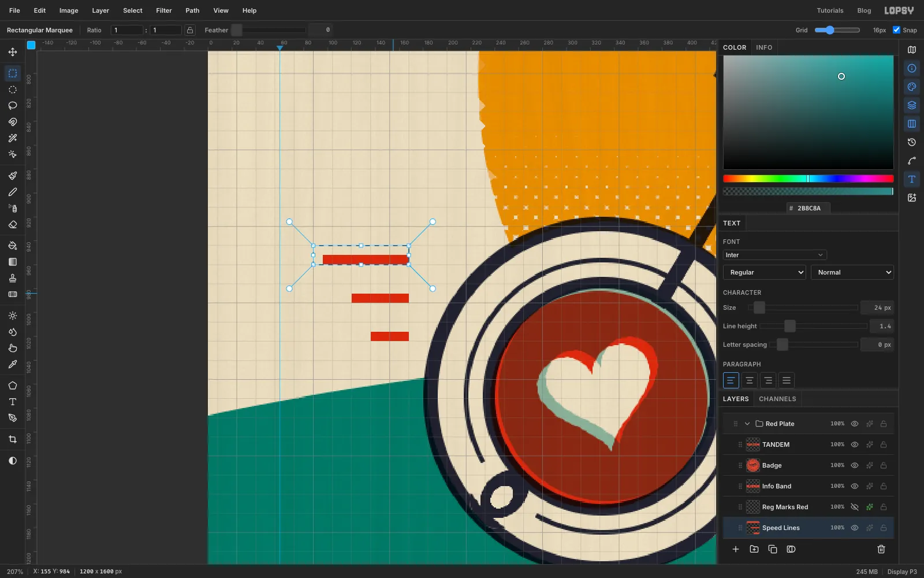This screenshot has width=924, height=578.
Task: Create new layer group folder icon
Action: [754, 549]
